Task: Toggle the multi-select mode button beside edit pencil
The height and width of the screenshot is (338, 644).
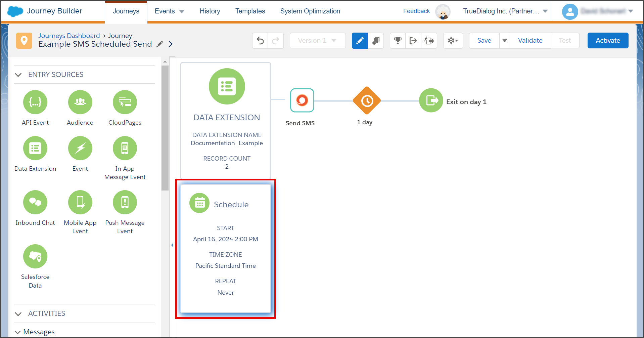Action: [x=376, y=41]
